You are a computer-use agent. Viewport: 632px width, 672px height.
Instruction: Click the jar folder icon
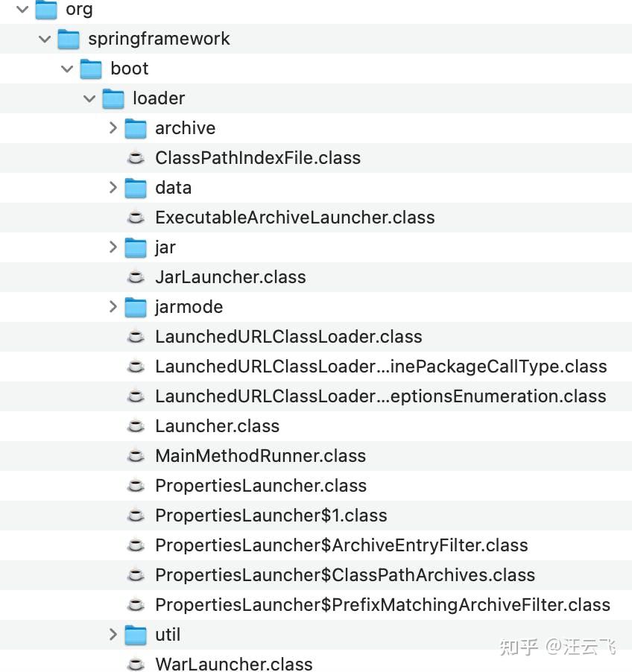pyautogui.click(x=136, y=247)
